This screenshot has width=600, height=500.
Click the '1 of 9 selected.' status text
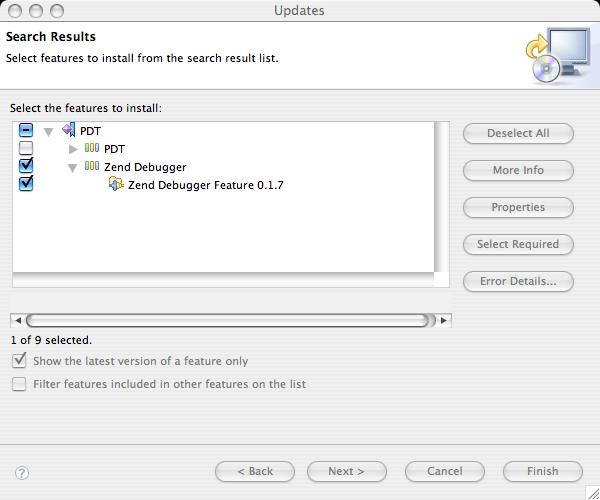tap(51, 340)
